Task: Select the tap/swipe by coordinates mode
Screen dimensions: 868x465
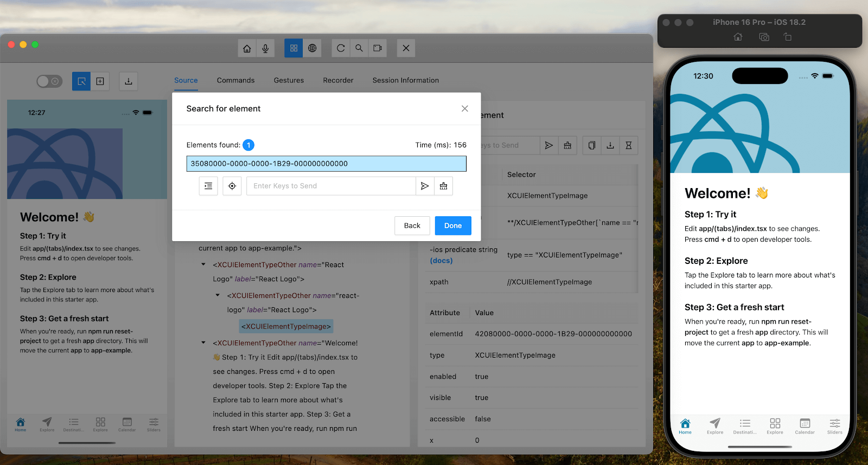Action: 100,81
